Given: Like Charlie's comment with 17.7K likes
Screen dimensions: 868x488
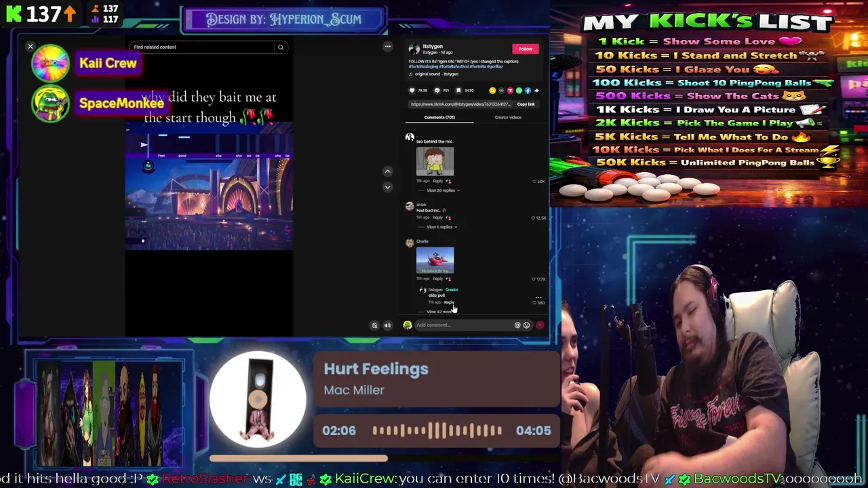Looking at the screenshot, I should click(534, 279).
